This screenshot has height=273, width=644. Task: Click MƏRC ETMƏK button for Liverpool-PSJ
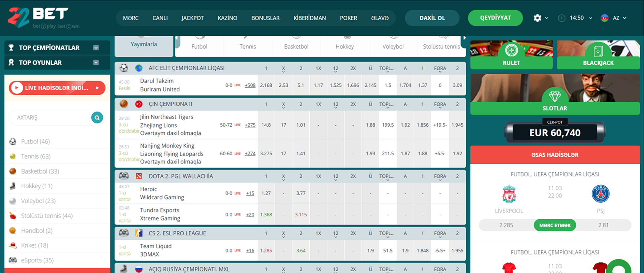coord(555,225)
